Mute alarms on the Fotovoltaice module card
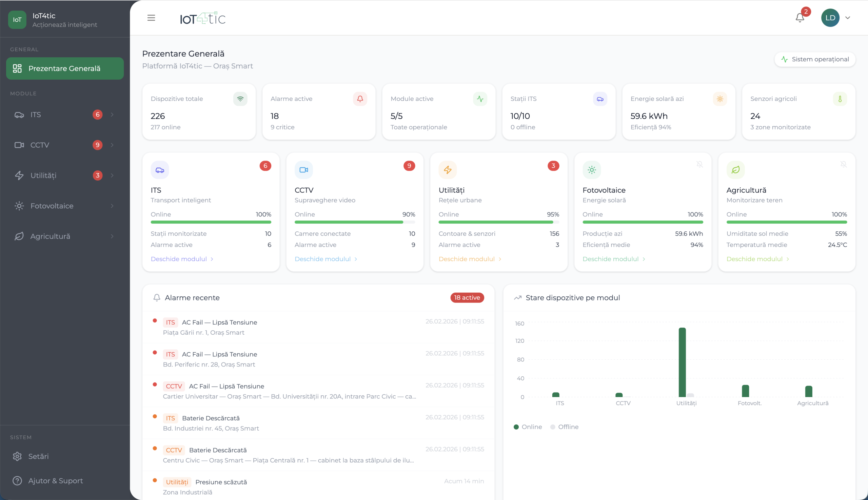Image resolution: width=868 pixels, height=500 pixels. click(x=700, y=164)
